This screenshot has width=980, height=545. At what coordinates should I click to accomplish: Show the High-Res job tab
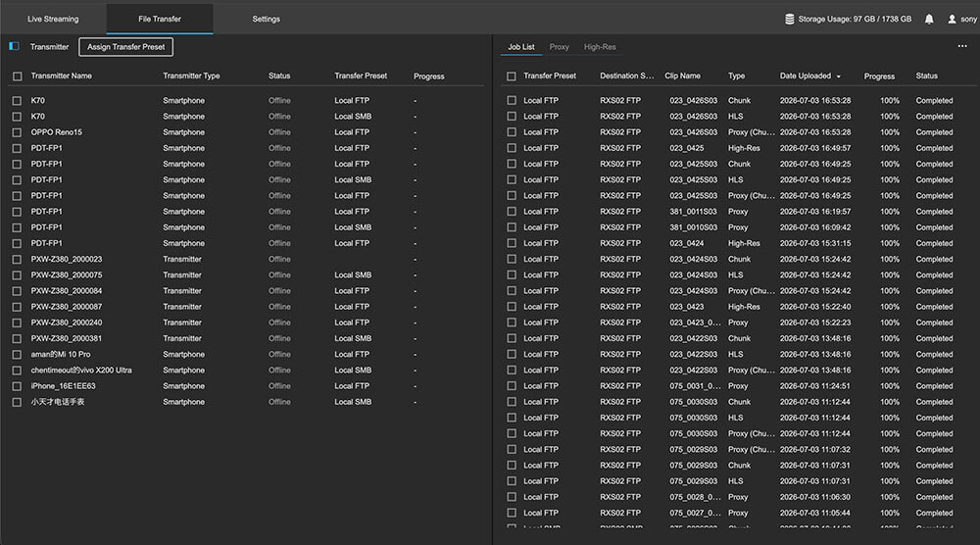(x=600, y=47)
